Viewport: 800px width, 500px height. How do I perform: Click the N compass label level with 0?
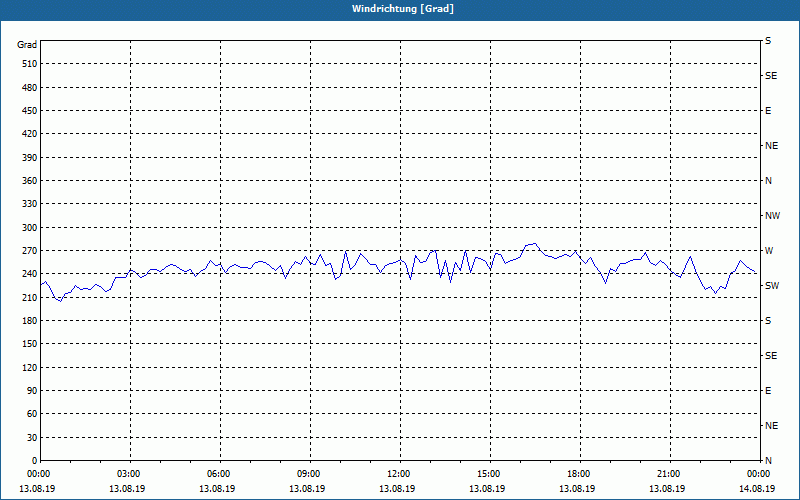click(768, 461)
